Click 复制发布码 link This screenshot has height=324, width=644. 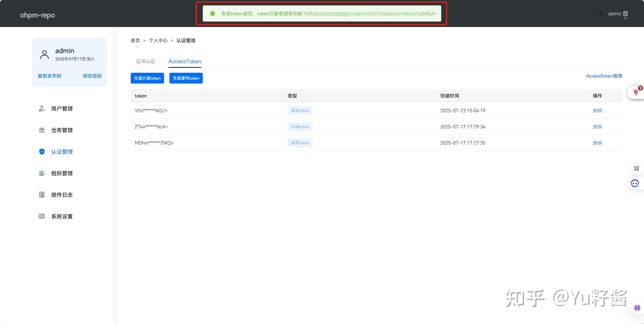click(50, 76)
